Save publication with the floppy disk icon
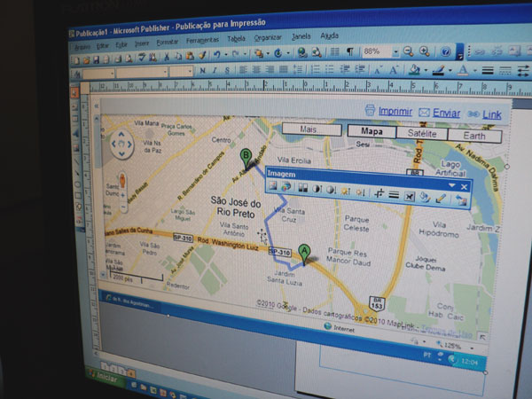This screenshot has height=399, width=532. point(97,59)
